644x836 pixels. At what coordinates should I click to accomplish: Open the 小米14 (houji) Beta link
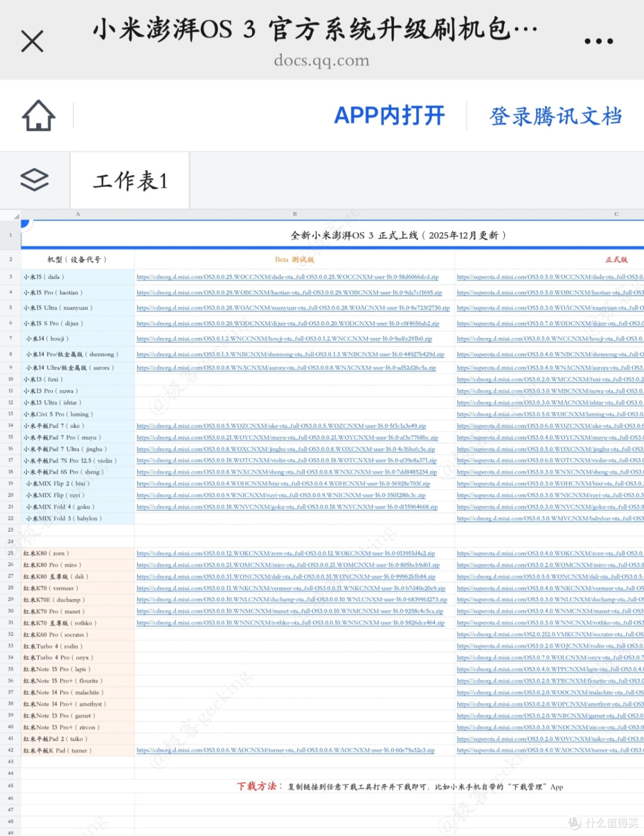(x=284, y=339)
